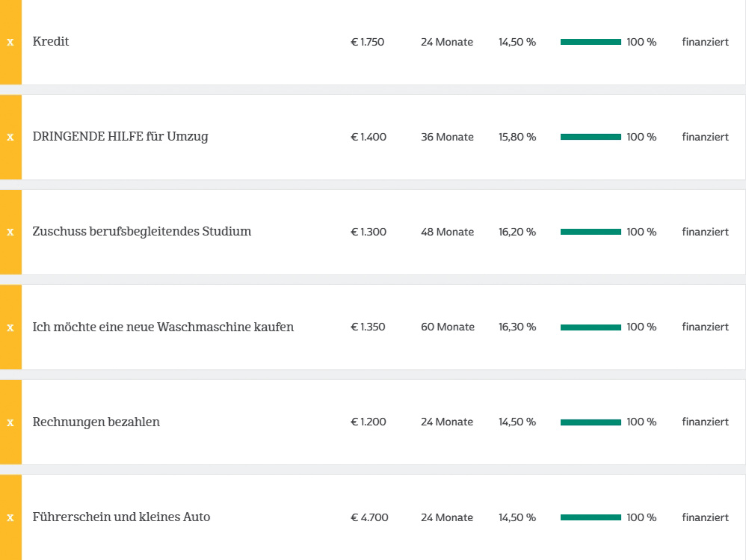Viewport: 746px width, 560px height.
Task: Open Führerschein und kleines Auto project
Action: point(121,517)
